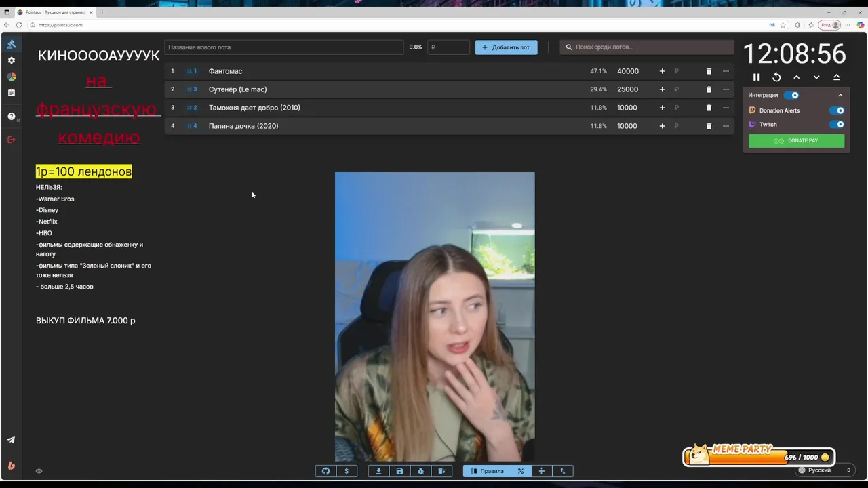Screen dimensions: 868x488
Task: Click the browser refresh button
Action: 18,25
